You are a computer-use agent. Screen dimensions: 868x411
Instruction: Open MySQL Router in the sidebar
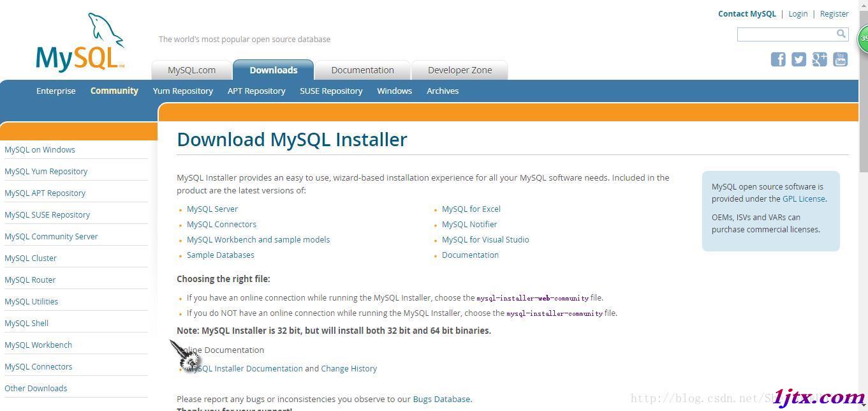[30, 280]
